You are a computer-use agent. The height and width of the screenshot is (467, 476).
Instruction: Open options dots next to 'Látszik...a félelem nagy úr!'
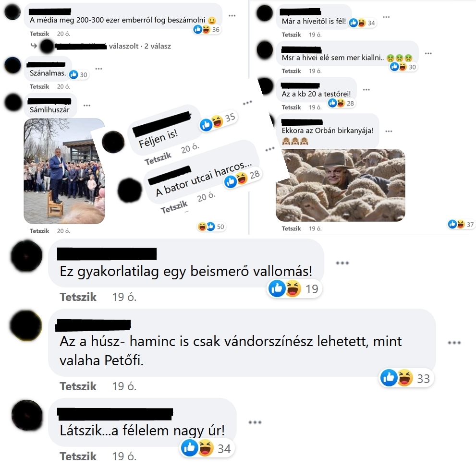coord(255,422)
